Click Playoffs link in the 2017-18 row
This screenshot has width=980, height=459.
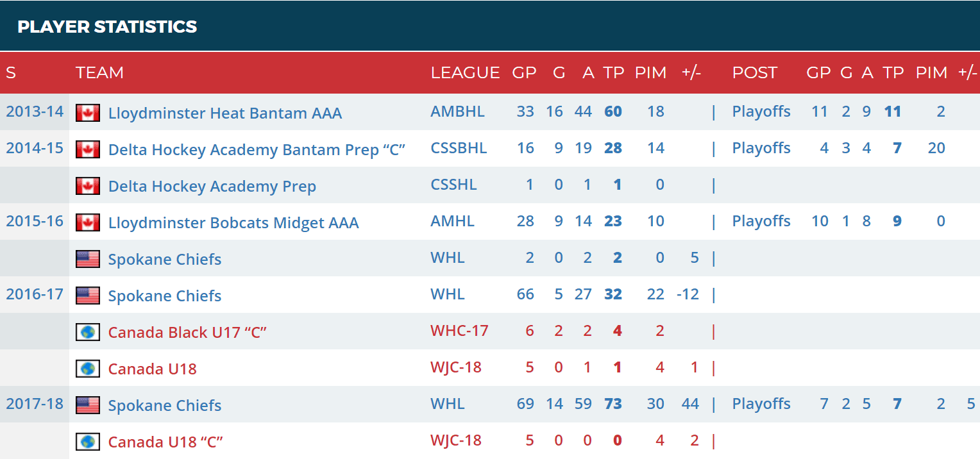pyautogui.click(x=761, y=404)
